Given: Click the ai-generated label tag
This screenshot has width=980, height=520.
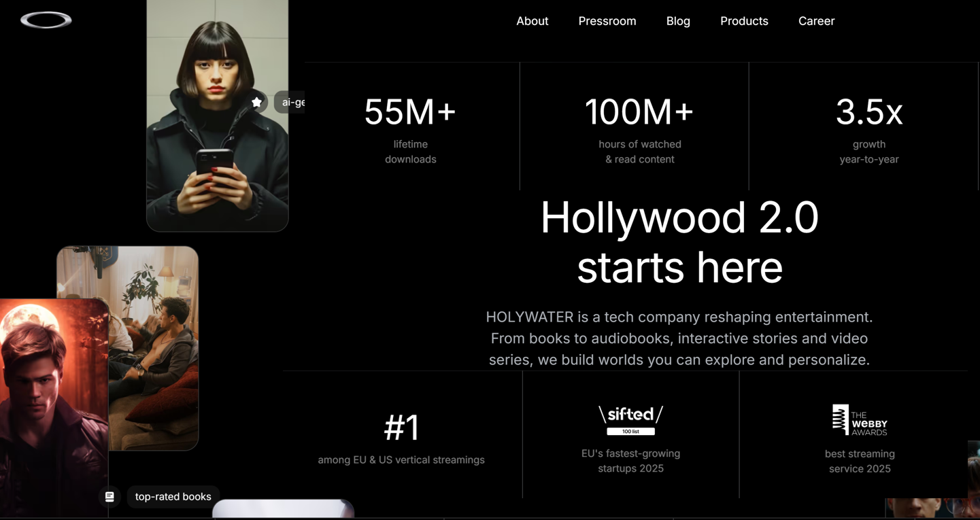Looking at the screenshot, I should pyautogui.click(x=292, y=102).
